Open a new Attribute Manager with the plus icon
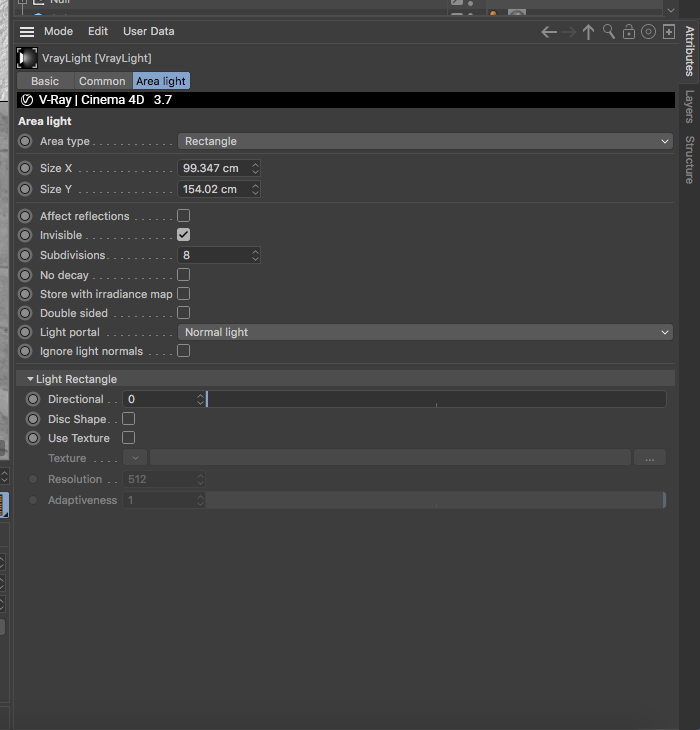 pyautogui.click(x=669, y=32)
